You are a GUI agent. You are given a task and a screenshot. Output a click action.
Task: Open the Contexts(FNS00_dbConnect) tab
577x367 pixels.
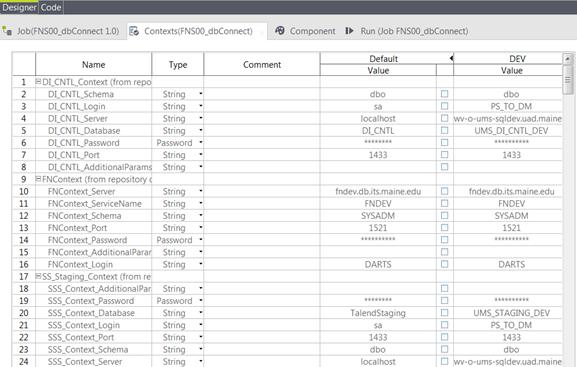pos(198,31)
